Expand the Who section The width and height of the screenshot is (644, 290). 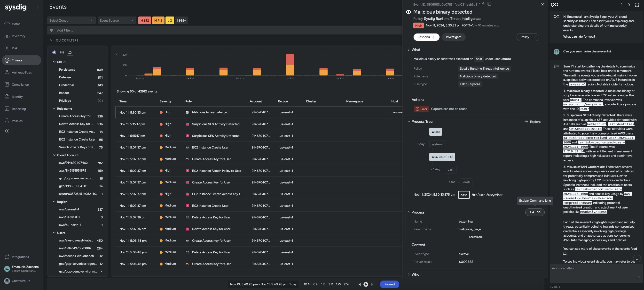pos(409,274)
